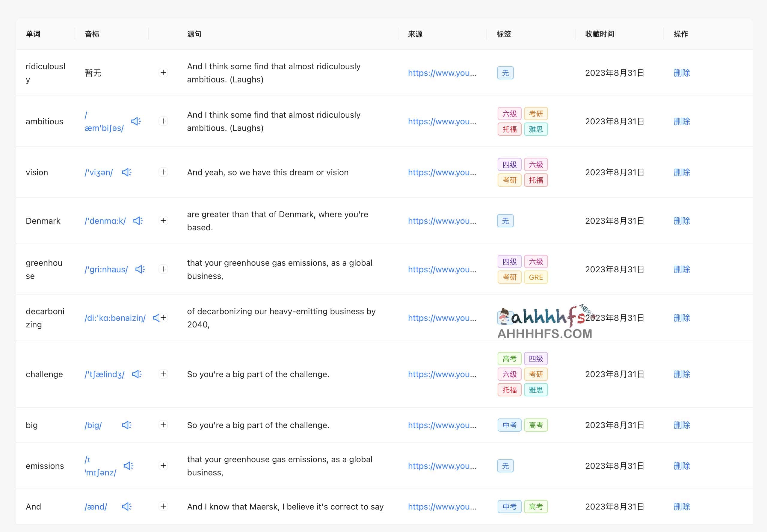Viewport: 767px width, 532px height.
Task: Play pronunciation audio for vision
Action: click(126, 172)
